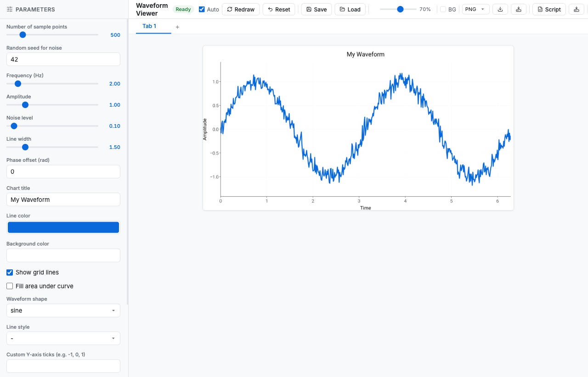588x377 pixels.
Task: Toggle the Auto redraw checkbox
Action: click(x=202, y=9)
